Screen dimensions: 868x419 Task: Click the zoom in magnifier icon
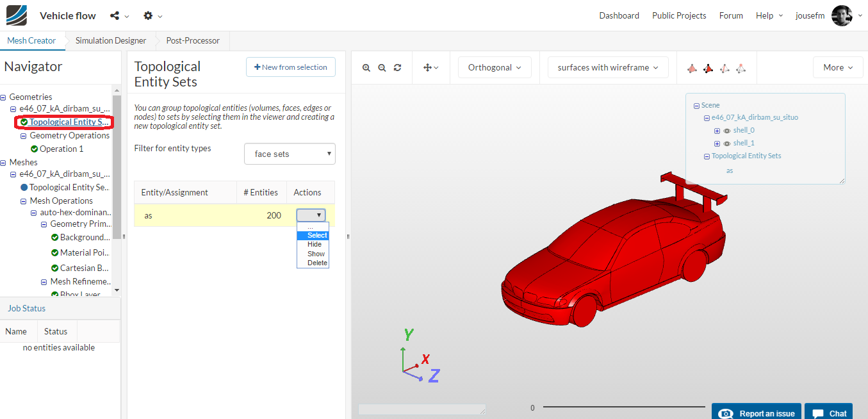366,68
